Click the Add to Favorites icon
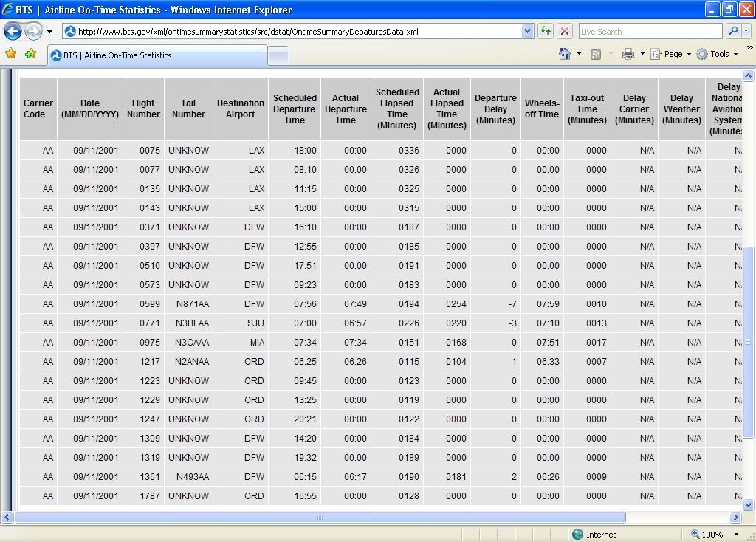Viewport: 756px width, 542px height. [30, 54]
